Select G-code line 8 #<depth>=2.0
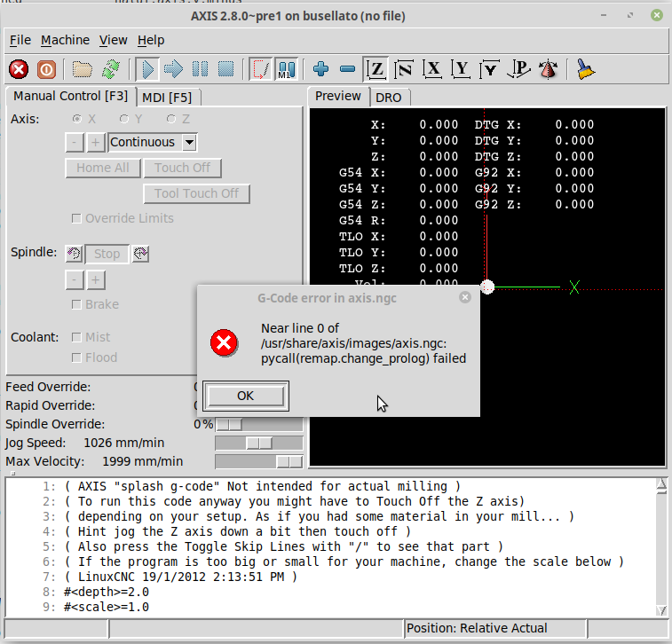Screen dimensions: 672x644 [x=106, y=593]
